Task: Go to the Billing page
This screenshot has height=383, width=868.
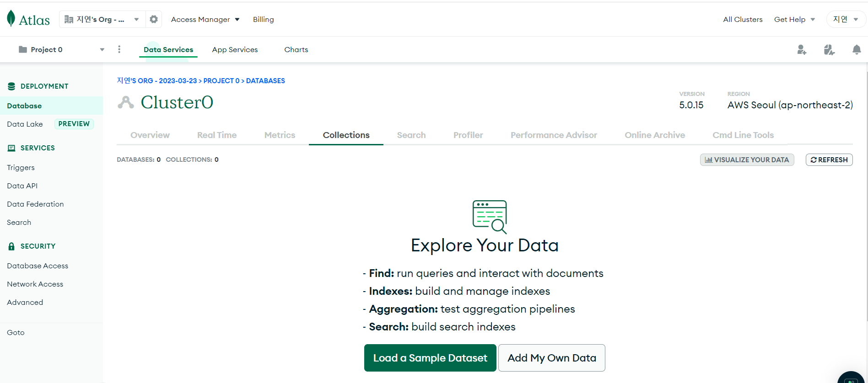Action: (264, 19)
